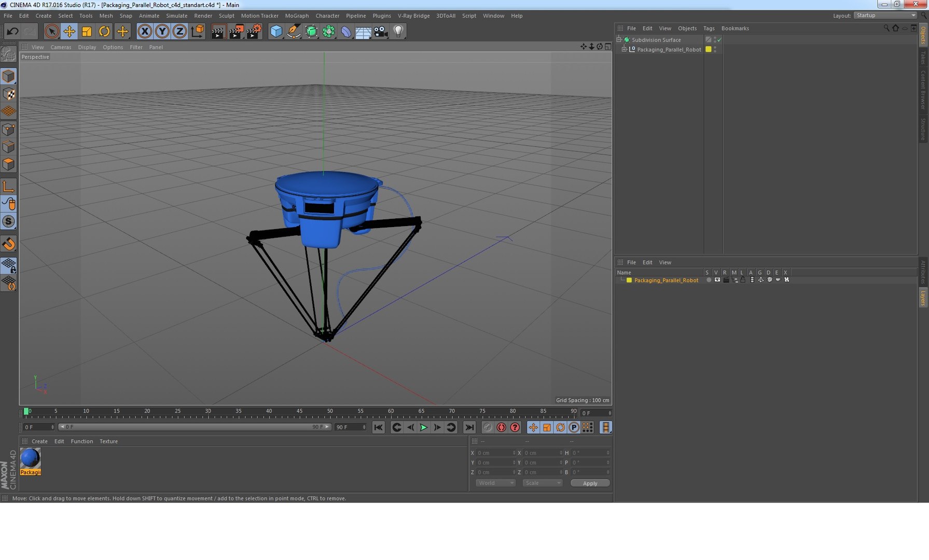Toggle Subdivision Surface enable checkmark
929x560 pixels.
[x=719, y=40]
